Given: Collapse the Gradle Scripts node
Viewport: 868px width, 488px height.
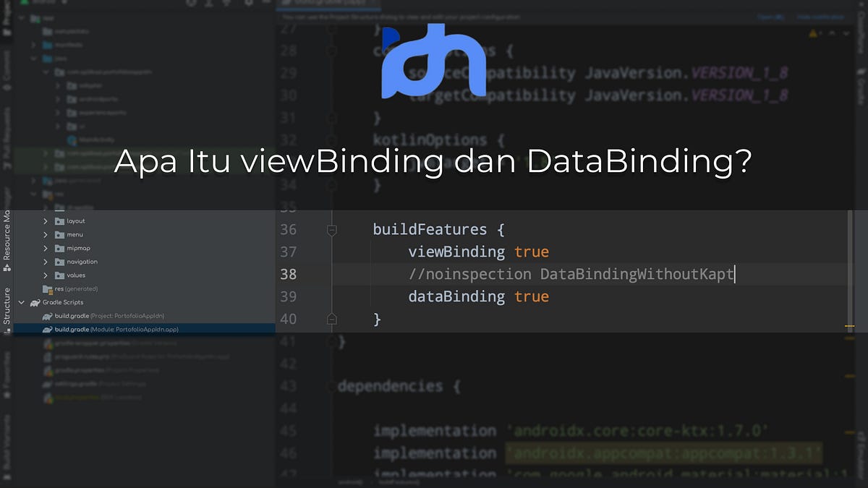Looking at the screenshot, I should [21, 302].
